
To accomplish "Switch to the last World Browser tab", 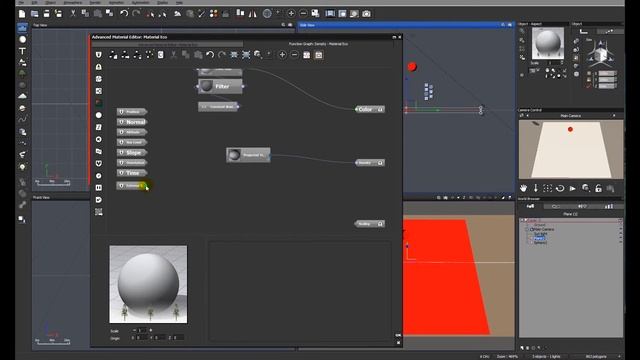I will coord(609,207).
